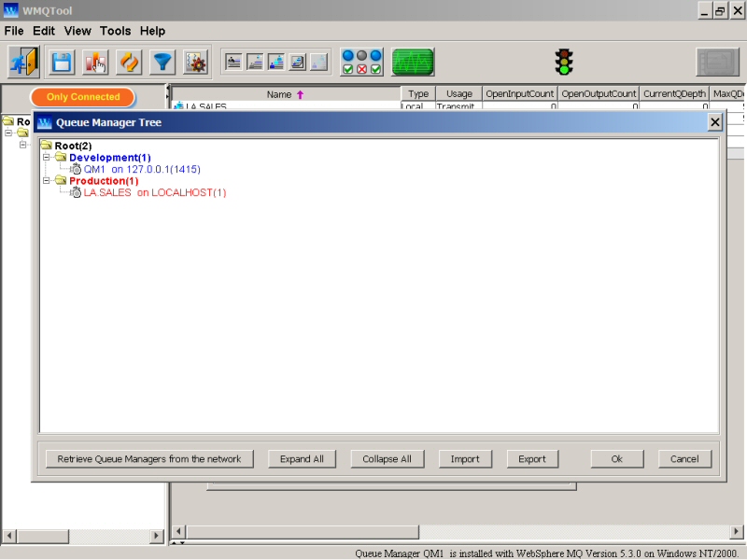Click the Usage column header
747x560 pixels.
coord(459,94)
